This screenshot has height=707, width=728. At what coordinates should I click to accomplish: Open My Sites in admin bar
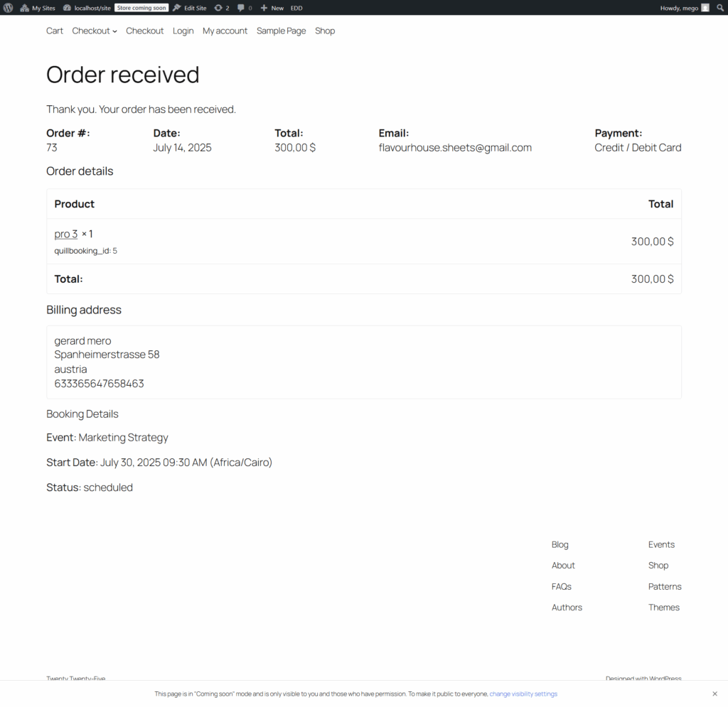tap(38, 8)
